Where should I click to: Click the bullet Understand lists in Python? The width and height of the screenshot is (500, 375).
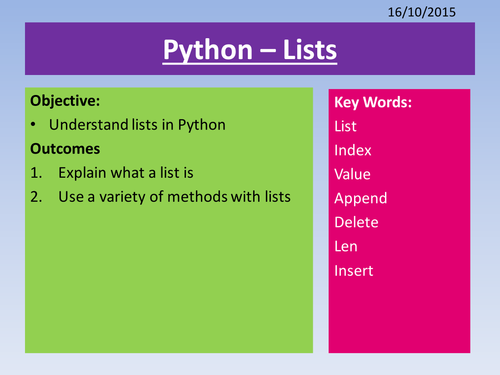137,125
